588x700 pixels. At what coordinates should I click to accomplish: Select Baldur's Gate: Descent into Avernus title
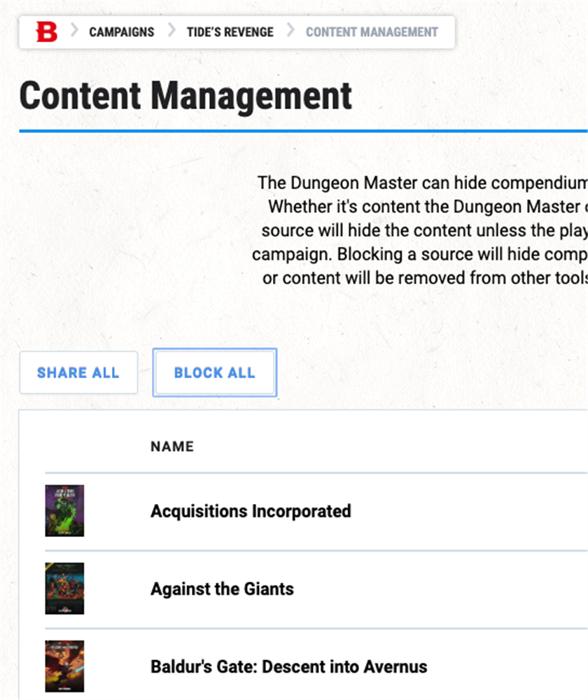289,666
